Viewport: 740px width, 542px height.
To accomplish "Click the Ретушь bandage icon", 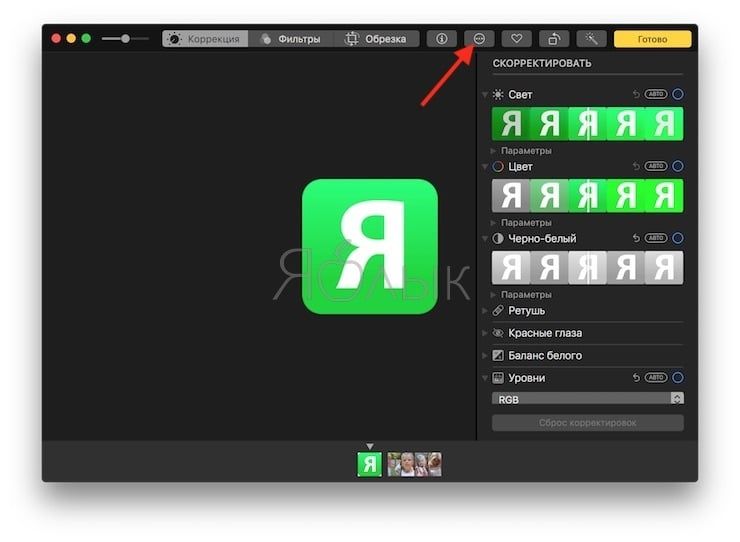I will [498, 310].
